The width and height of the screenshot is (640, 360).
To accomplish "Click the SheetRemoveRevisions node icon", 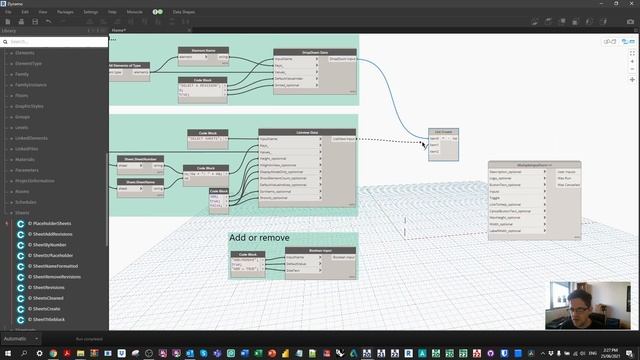I will (x=20, y=277).
